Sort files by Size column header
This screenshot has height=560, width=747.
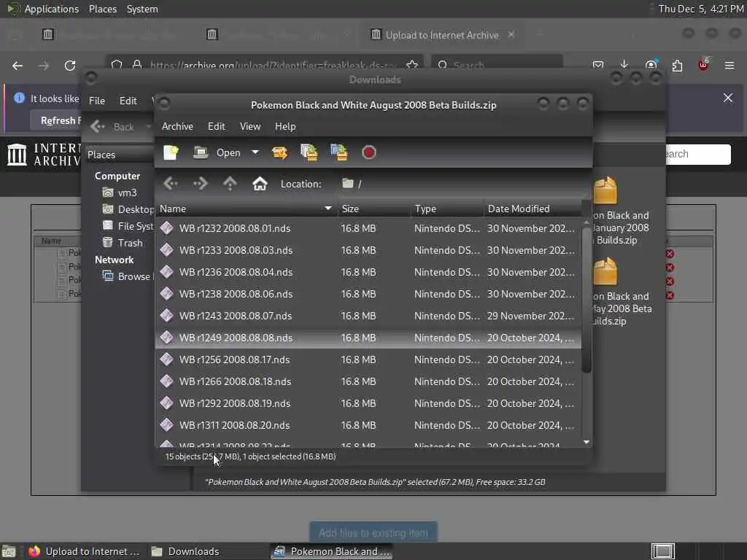pyautogui.click(x=374, y=209)
